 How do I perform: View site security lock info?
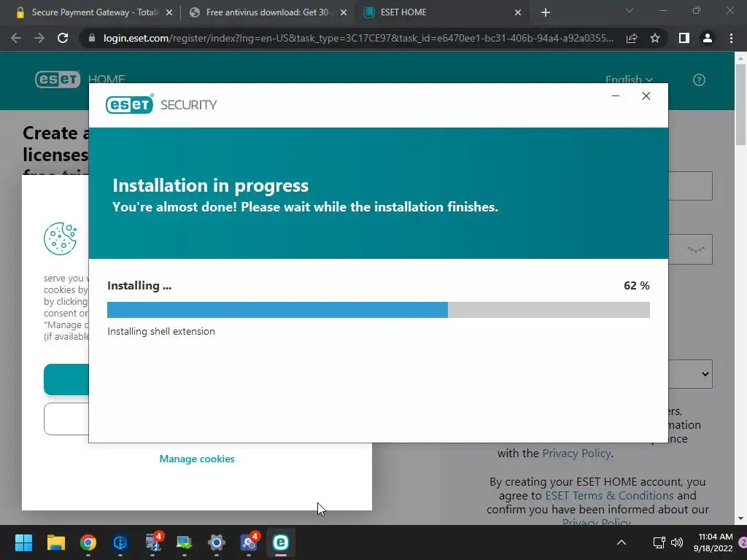[92, 38]
